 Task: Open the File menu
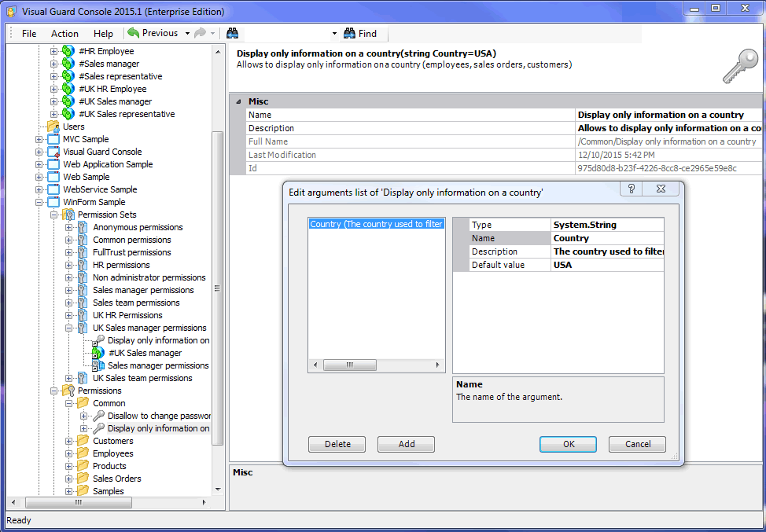pos(28,33)
